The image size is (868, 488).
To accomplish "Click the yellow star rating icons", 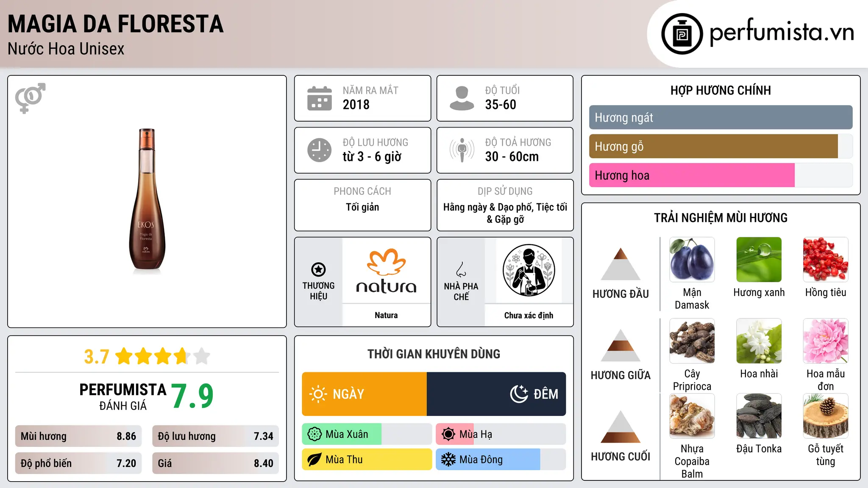I will coord(162,356).
